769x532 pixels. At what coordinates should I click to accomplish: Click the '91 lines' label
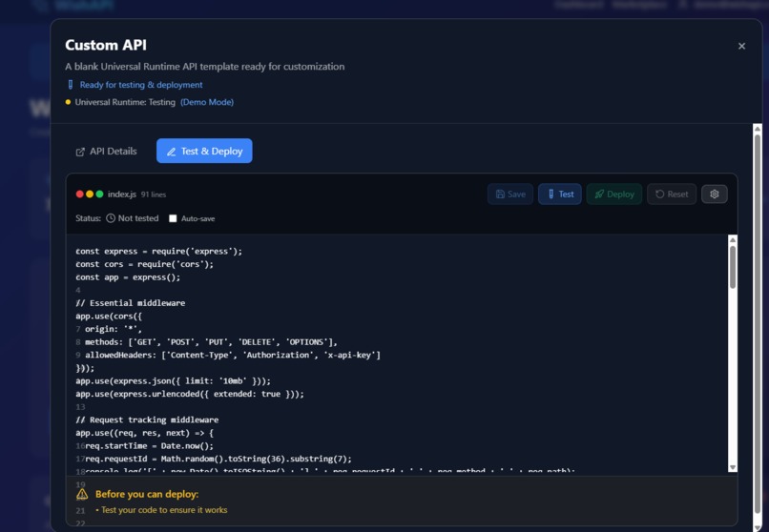point(154,194)
